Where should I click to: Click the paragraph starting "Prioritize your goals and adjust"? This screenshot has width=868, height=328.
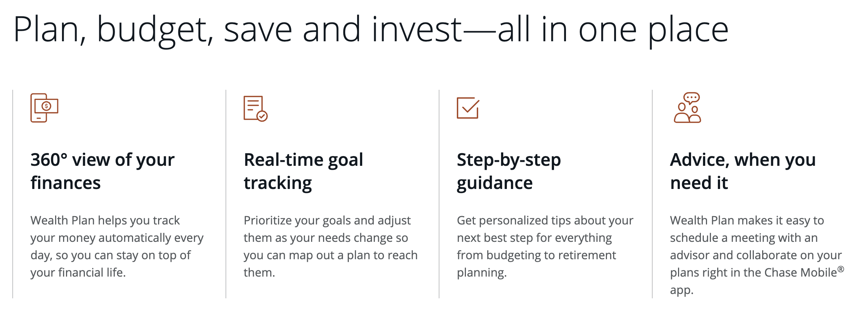[x=330, y=246]
